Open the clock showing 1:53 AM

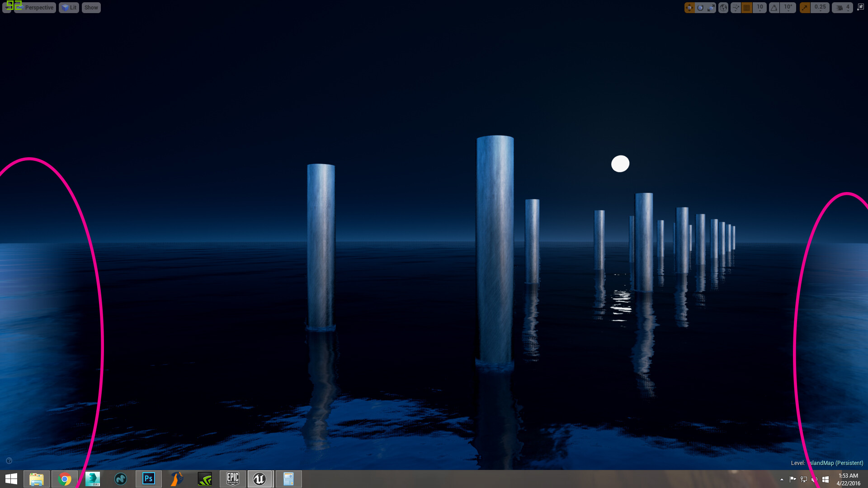click(x=848, y=479)
